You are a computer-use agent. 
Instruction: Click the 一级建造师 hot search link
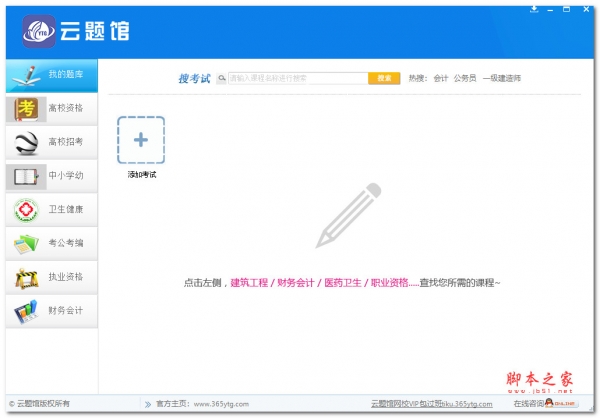point(501,77)
